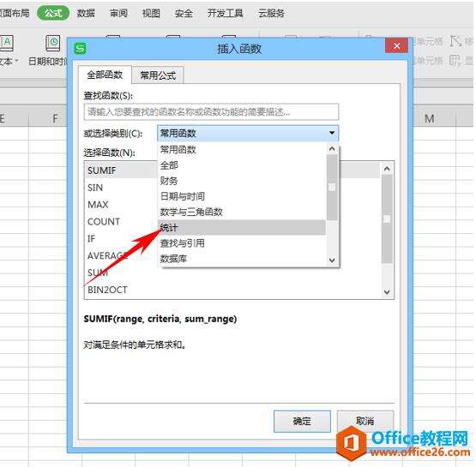
Task: Open the 开发工具 ribbon tab
Action: click(225, 14)
